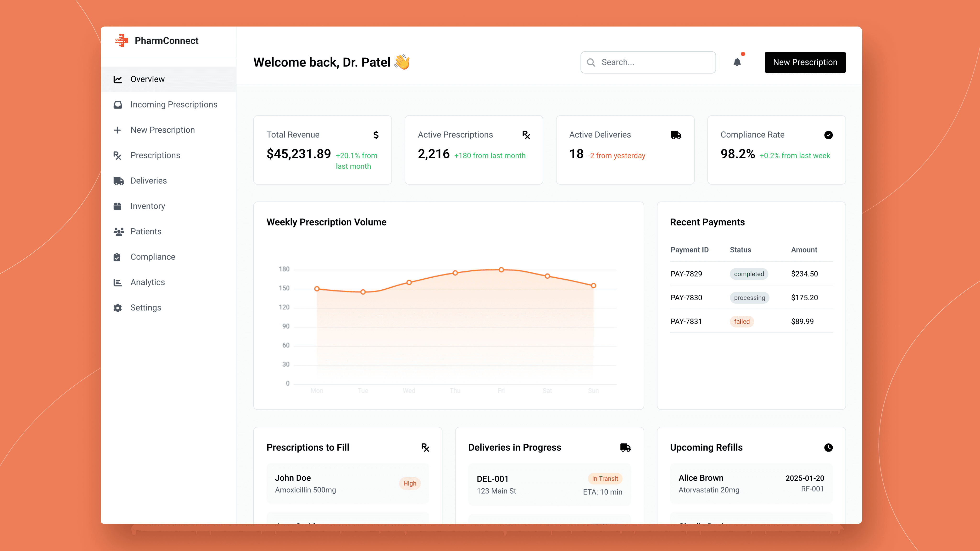Click the RF-001 refill code
The image size is (980, 551).
pyautogui.click(x=812, y=489)
